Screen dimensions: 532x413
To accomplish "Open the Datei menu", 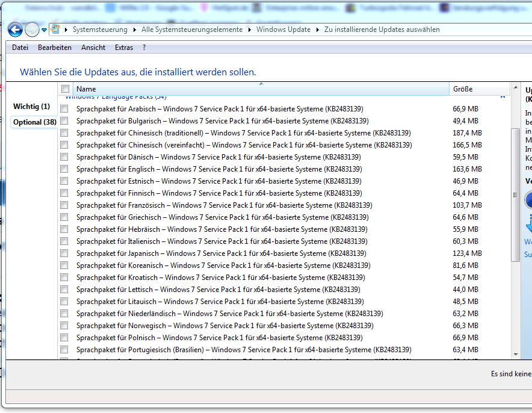I will click(x=20, y=48).
